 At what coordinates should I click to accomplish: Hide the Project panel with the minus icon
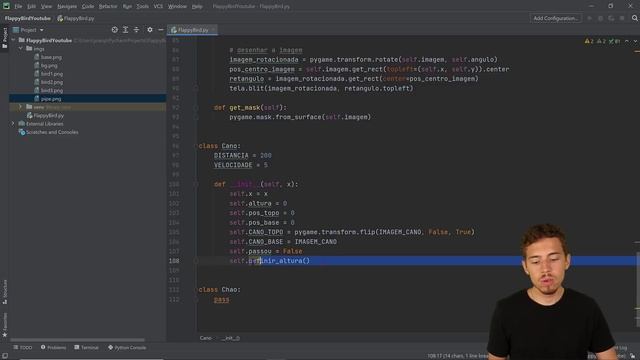(161, 30)
